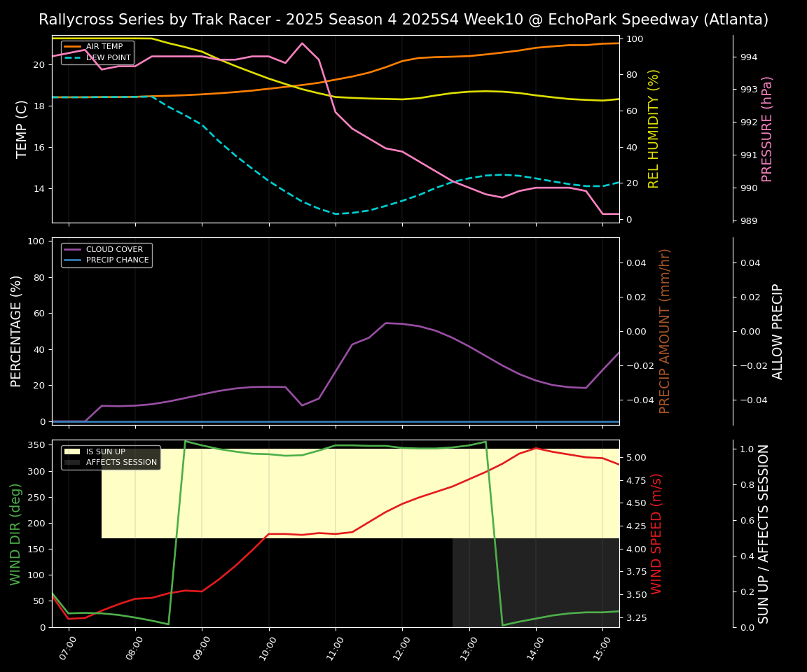Click the TEMP (C) axis label

22,129
